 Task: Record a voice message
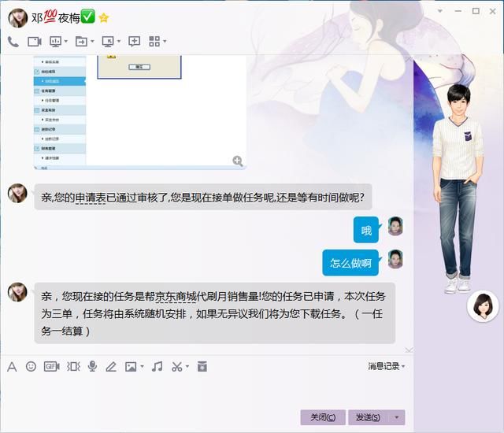coord(93,366)
